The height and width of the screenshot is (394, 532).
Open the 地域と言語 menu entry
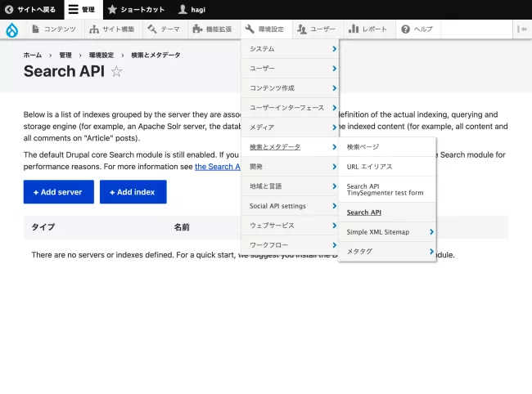pyautogui.click(x=290, y=186)
